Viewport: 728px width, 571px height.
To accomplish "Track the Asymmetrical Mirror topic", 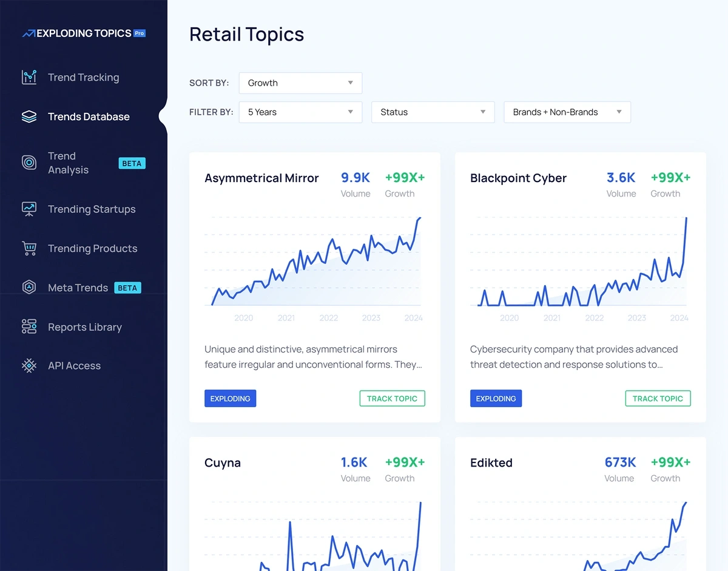I will click(392, 399).
